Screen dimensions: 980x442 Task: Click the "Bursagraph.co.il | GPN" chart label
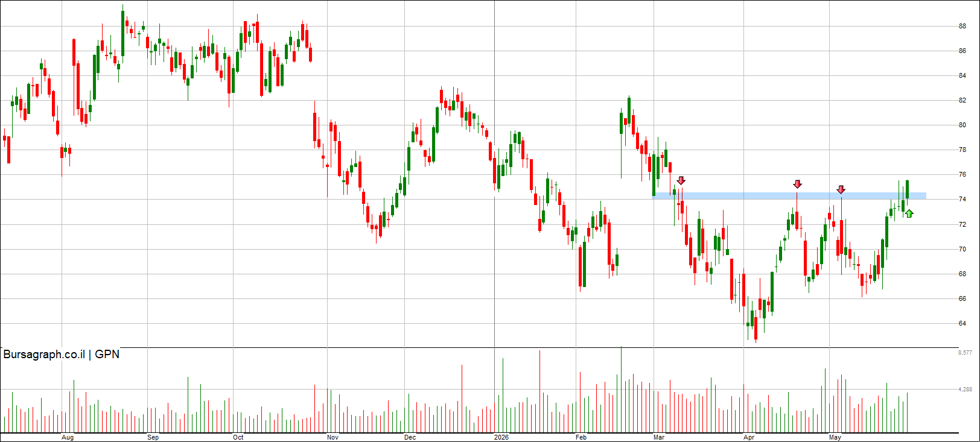point(62,355)
